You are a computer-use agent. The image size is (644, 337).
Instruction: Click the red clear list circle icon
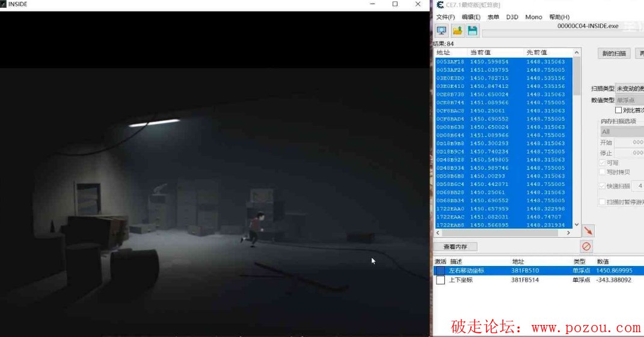[x=586, y=246]
